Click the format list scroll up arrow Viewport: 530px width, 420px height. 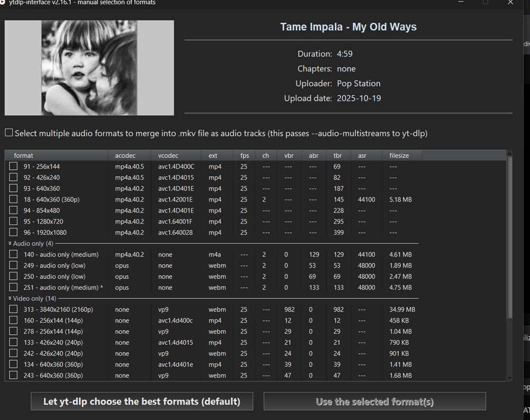click(x=509, y=153)
